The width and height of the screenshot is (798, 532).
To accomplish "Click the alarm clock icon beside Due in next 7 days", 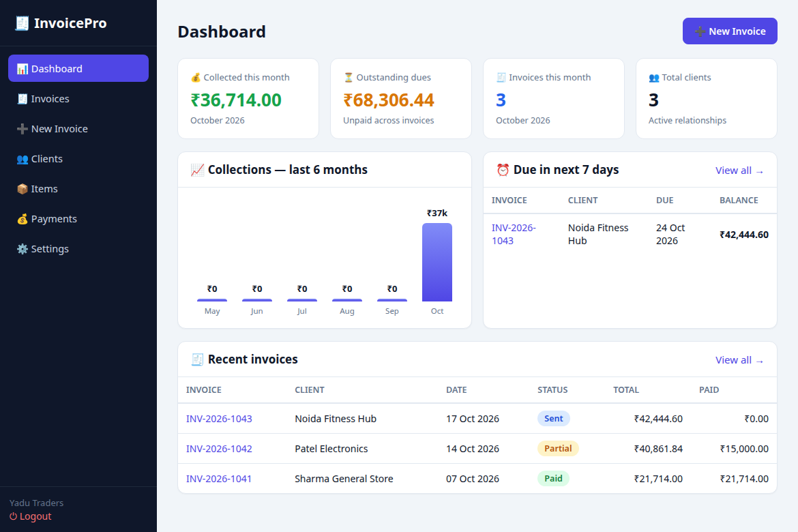I will [x=503, y=170].
